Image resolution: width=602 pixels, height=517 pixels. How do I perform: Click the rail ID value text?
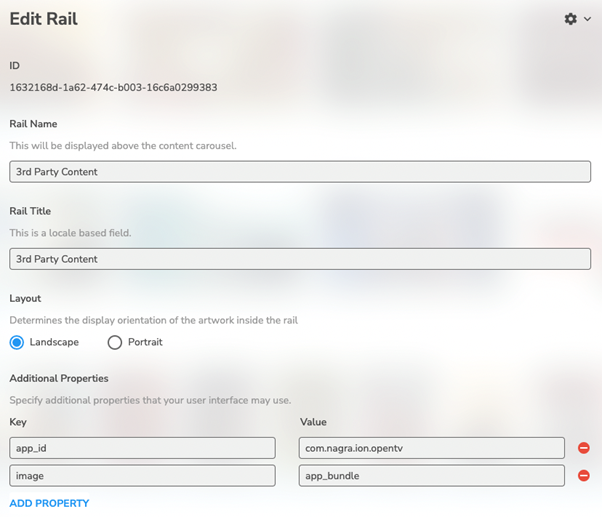(x=113, y=87)
